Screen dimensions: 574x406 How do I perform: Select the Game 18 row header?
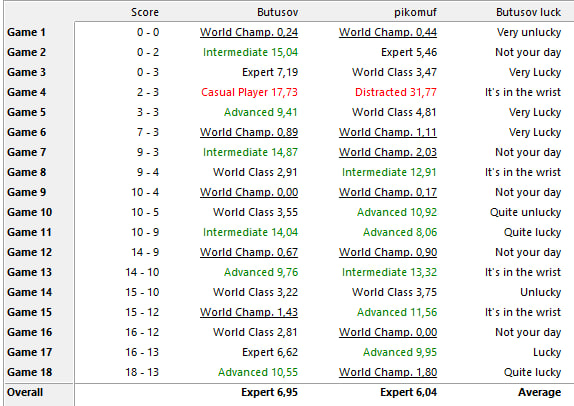30,372
